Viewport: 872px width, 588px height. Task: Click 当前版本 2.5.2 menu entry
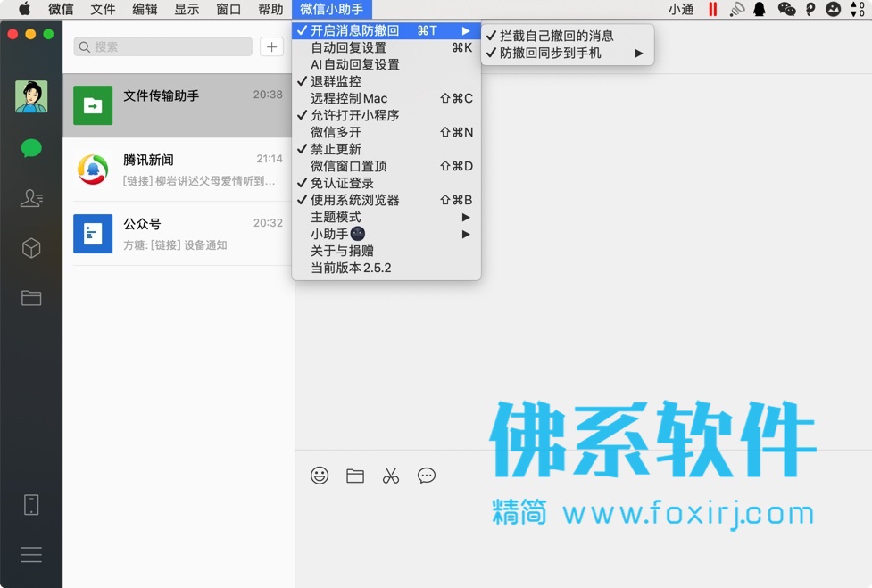click(386, 268)
